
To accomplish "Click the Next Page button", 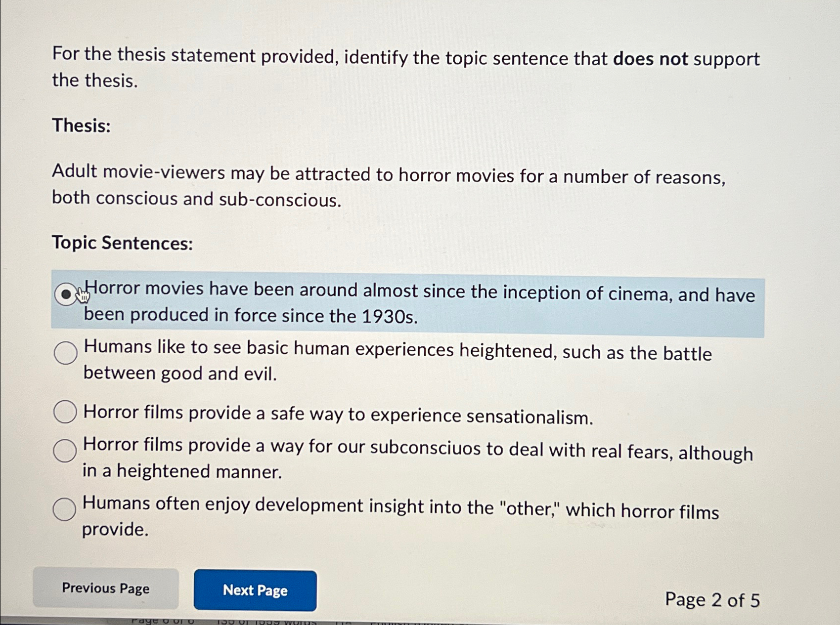I will click(x=256, y=591).
